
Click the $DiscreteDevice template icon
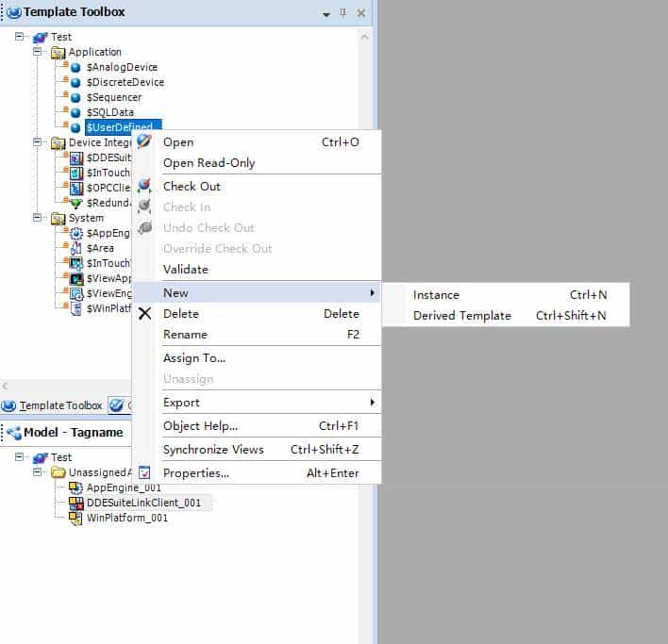(75, 82)
